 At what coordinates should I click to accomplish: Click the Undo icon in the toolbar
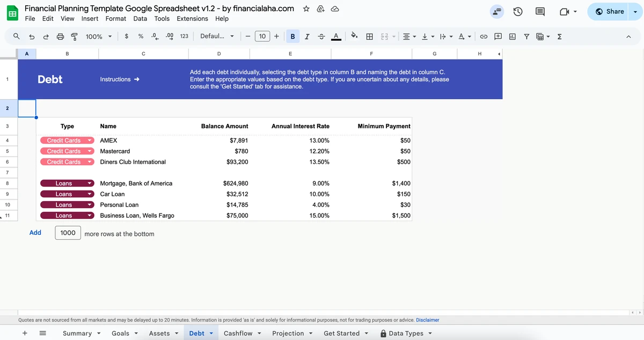pos(31,36)
